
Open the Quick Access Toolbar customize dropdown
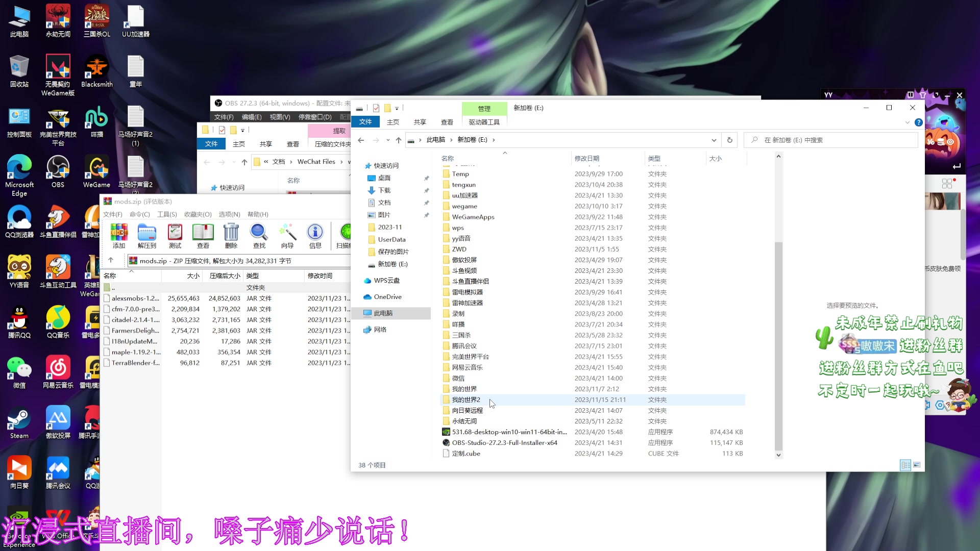pyautogui.click(x=398, y=108)
